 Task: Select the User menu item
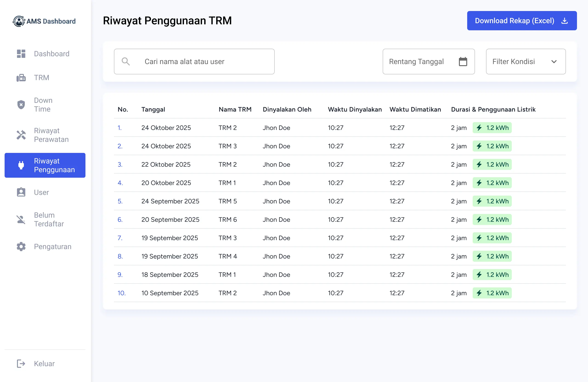[x=45, y=192]
